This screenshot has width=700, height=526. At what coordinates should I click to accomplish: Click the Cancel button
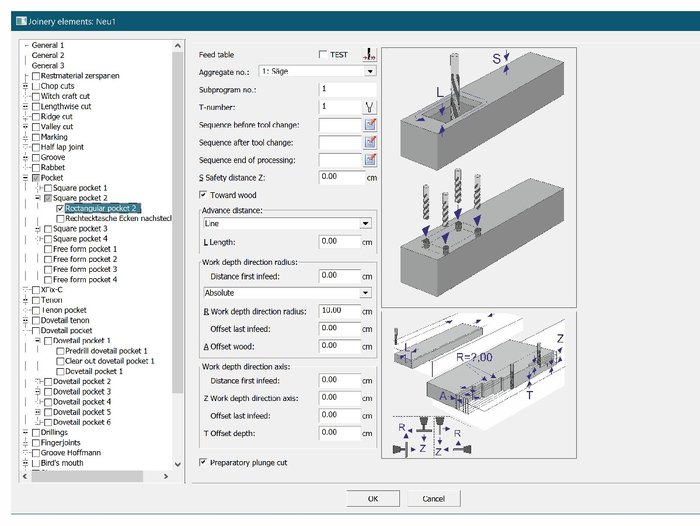coord(433,499)
